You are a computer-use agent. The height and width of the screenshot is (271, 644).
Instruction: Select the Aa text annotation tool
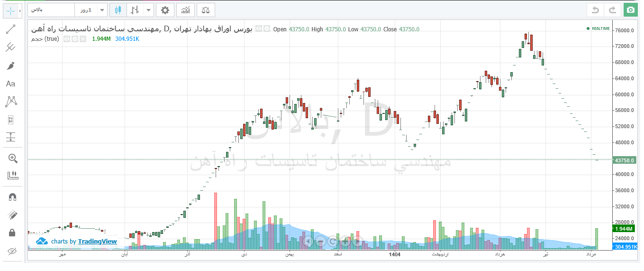pos(10,84)
